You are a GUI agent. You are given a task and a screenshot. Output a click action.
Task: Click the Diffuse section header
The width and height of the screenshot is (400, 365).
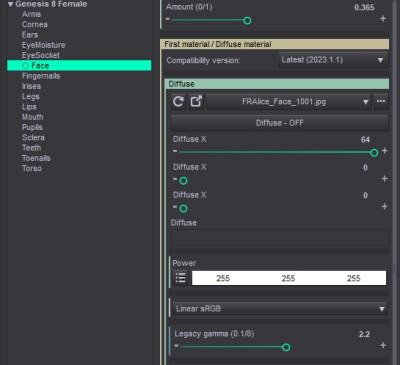tap(277, 84)
